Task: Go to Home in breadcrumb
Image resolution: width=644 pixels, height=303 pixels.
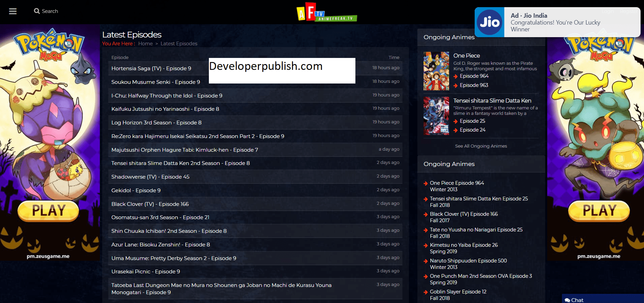Action: [x=145, y=44]
